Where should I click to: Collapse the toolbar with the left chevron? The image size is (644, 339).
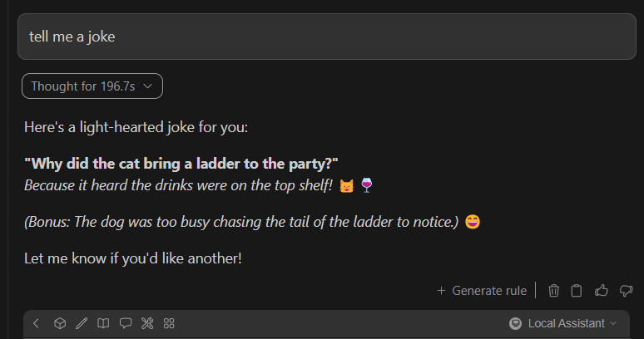pyautogui.click(x=36, y=323)
